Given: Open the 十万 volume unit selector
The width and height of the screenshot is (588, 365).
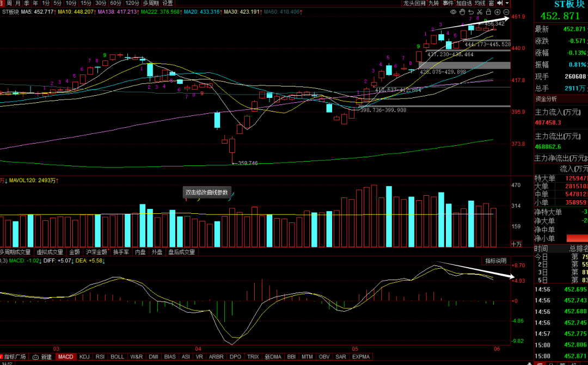Looking at the screenshot, I should tap(516, 244).
